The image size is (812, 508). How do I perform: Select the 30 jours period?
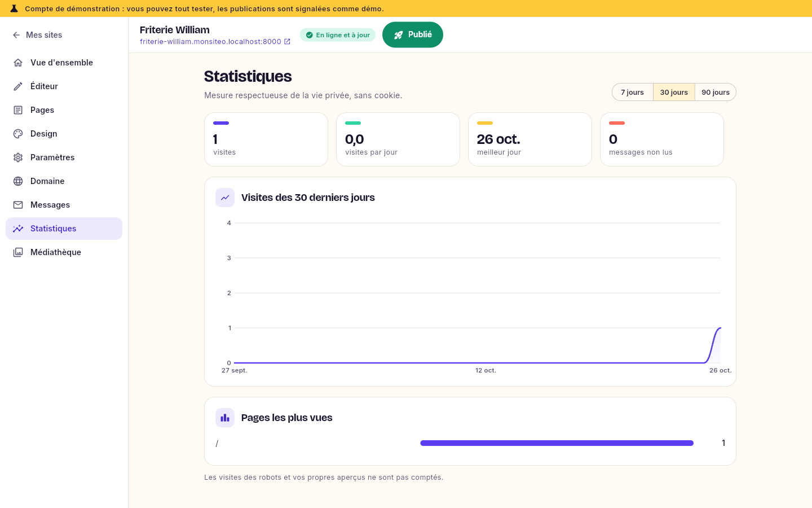point(674,92)
